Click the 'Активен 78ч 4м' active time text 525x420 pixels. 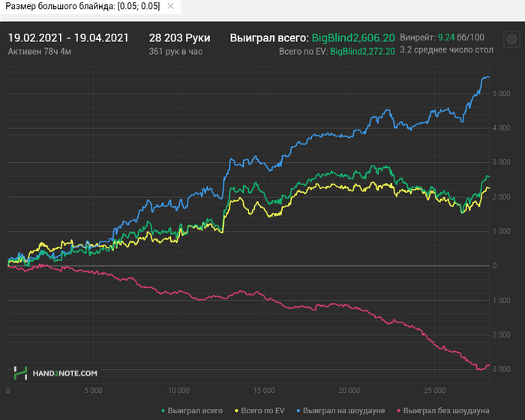[x=40, y=52]
